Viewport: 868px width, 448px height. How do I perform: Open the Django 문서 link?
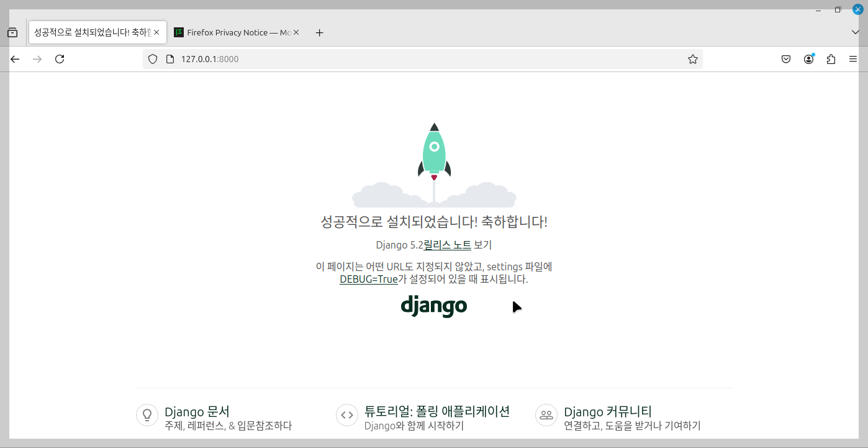point(197,411)
